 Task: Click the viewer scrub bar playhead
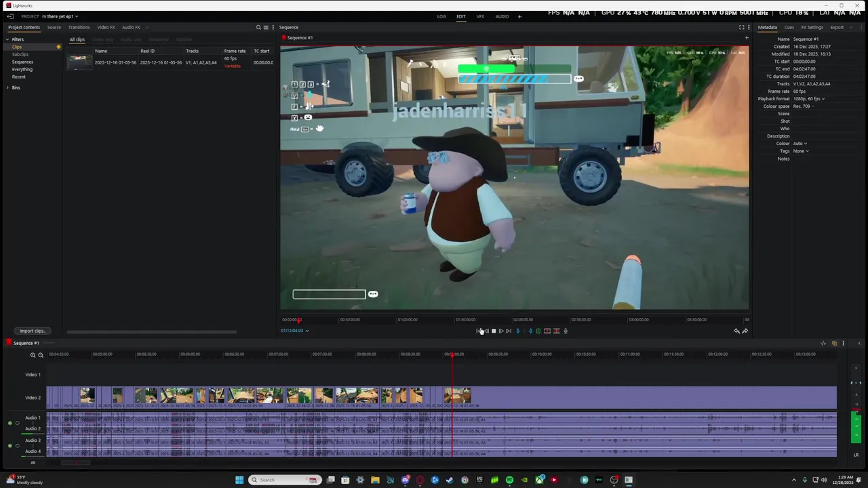pyautogui.click(x=298, y=320)
